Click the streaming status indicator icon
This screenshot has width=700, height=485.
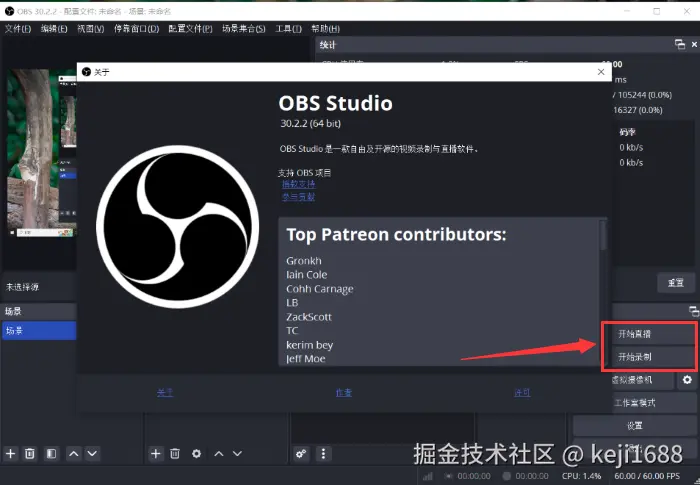click(x=449, y=476)
